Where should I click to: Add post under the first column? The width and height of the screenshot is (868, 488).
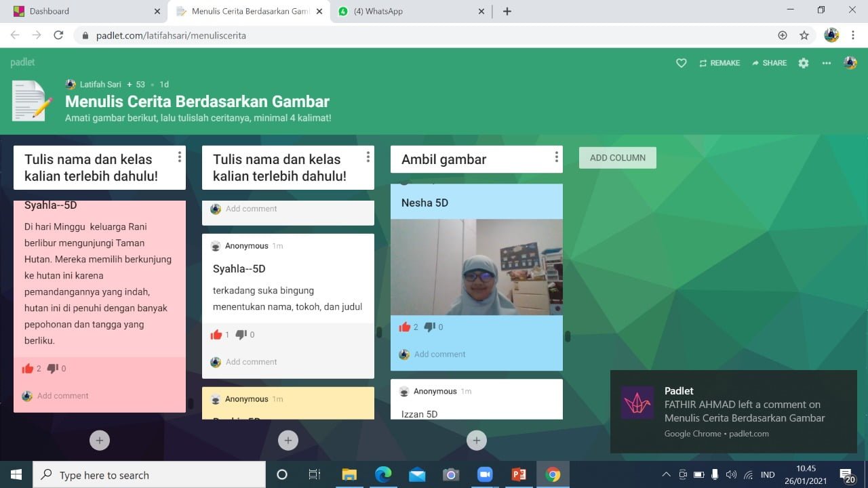click(x=99, y=440)
